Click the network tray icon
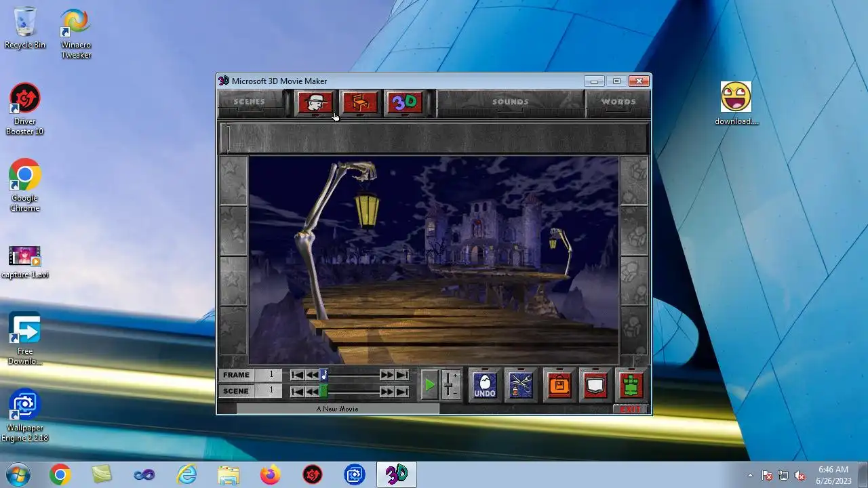This screenshot has width=868, height=488. coord(783,475)
